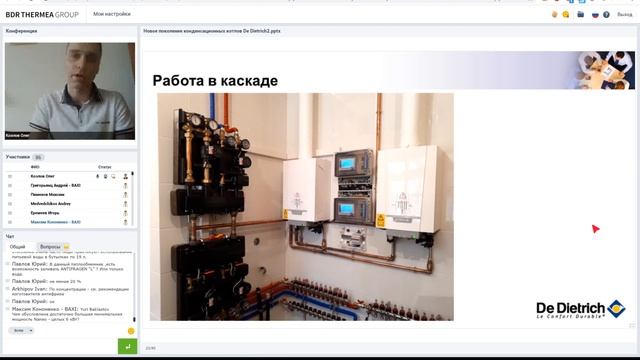
Task: Click user status icon for Григорьянц Андрей - BAXI
Action: [125, 185]
